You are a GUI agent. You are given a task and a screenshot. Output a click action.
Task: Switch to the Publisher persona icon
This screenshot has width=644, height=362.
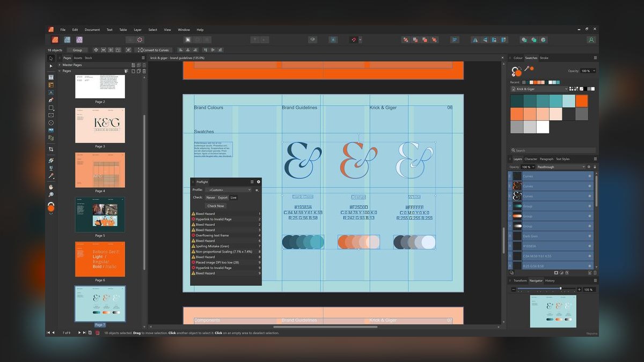55,40
